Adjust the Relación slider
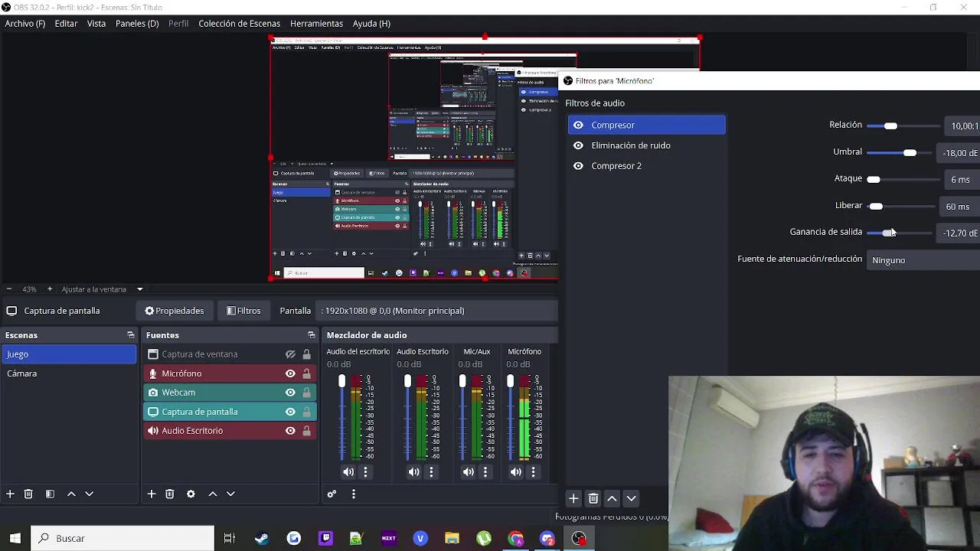This screenshot has width=980, height=551. (x=890, y=126)
